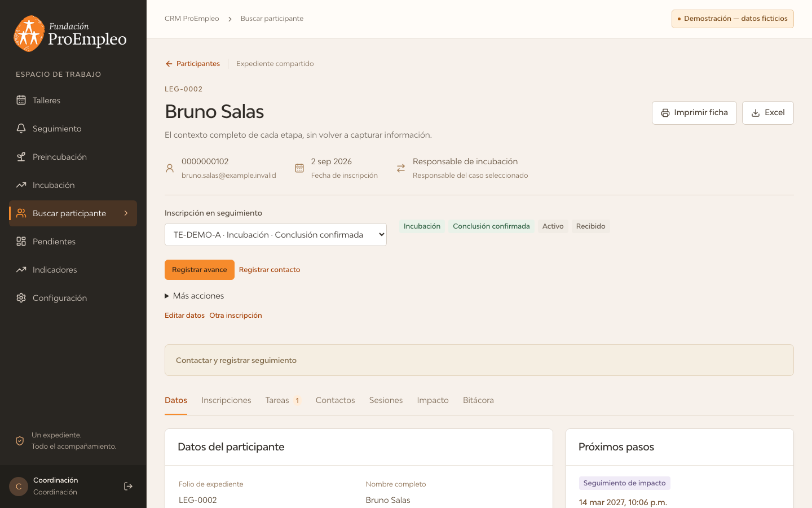Switch to the Inscripciones tab
The height and width of the screenshot is (508, 812).
pos(226,400)
